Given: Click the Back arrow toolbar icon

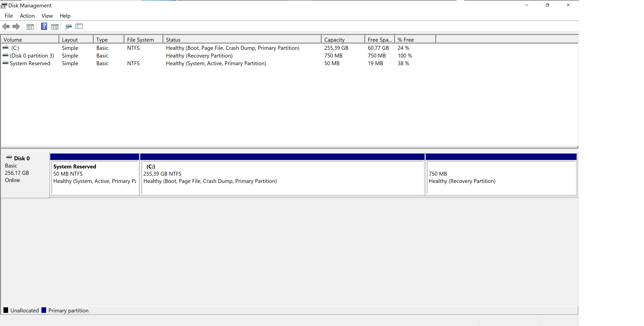Looking at the screenshot, I should click(x=6, y=26).
